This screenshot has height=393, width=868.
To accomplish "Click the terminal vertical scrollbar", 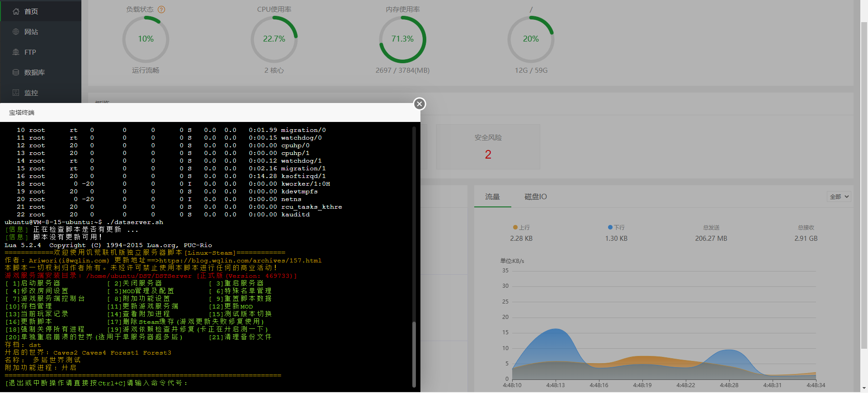I will (x=414, y=354).
